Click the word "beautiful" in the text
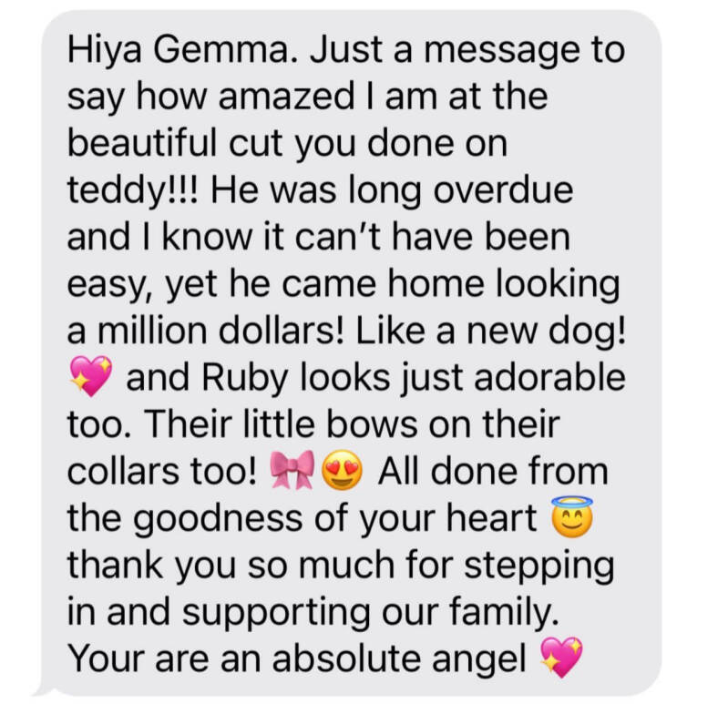Image resolution: width=728 pixels, height=704 pixels. (x=142, y=142)
